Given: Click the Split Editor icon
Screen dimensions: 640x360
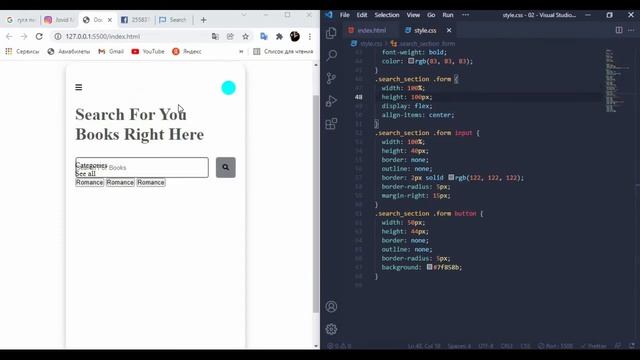Looking at the screenshot, I should [619, 30].
